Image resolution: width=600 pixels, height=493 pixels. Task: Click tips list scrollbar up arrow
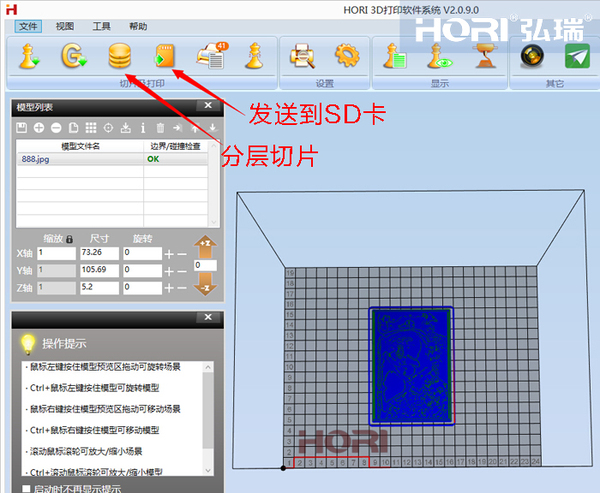(x=208, y=367)
